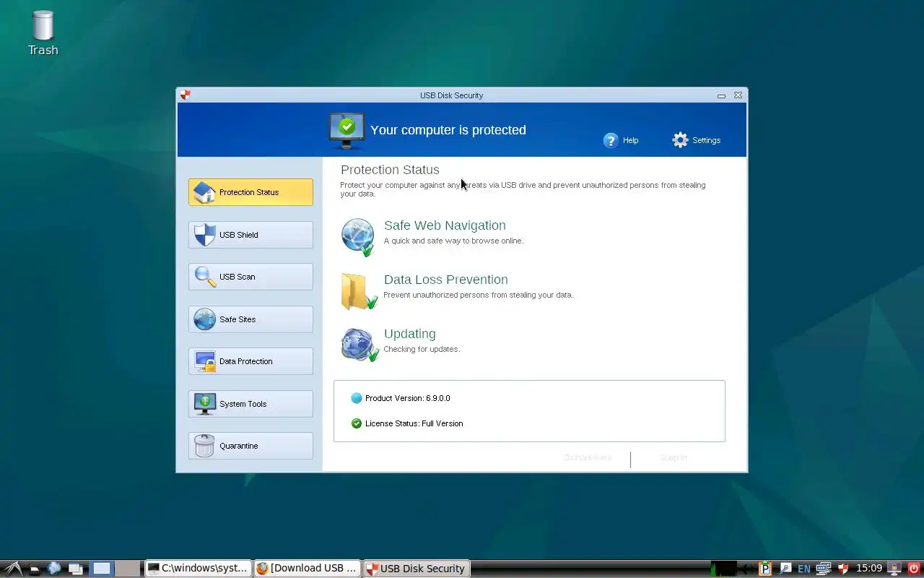
Task: Click the License Status green check icon
Action: [356, 423]
